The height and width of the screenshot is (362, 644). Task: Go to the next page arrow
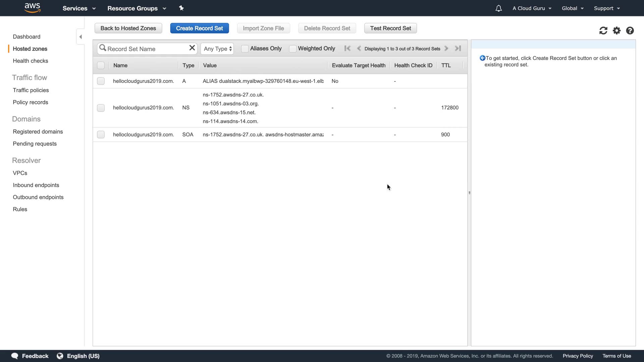(446, 49)
